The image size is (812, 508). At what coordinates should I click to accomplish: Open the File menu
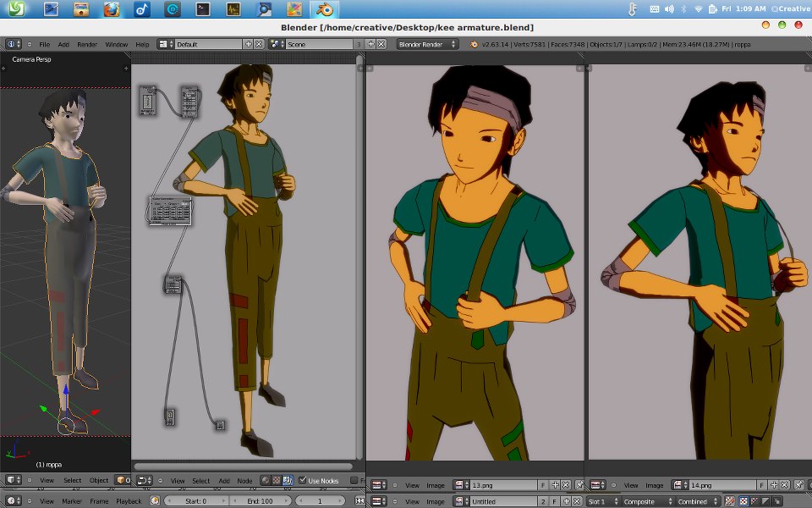pos(45,44)
